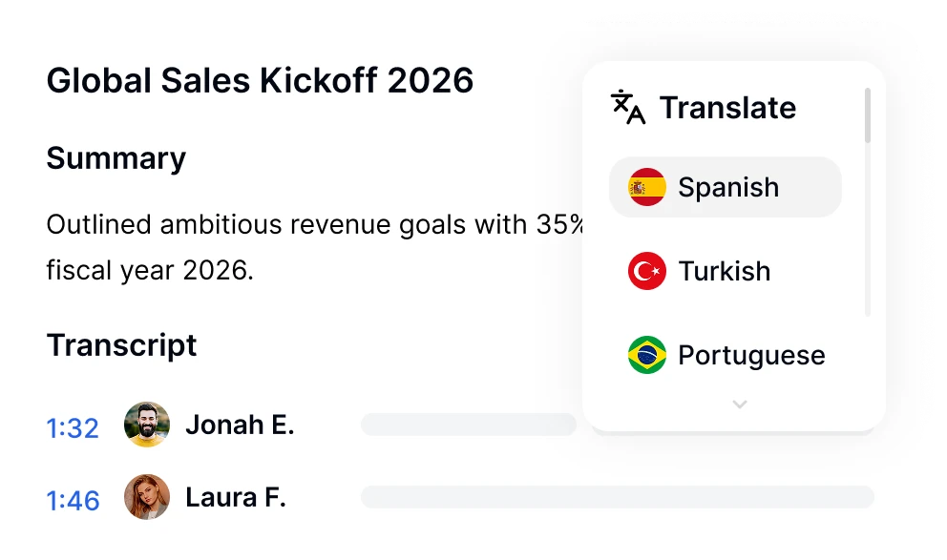The width and height of the screenshot is (947, 560).
Task: Jump to timestamp 1:32
Action: pyautogui.click(x=73, y=427)
